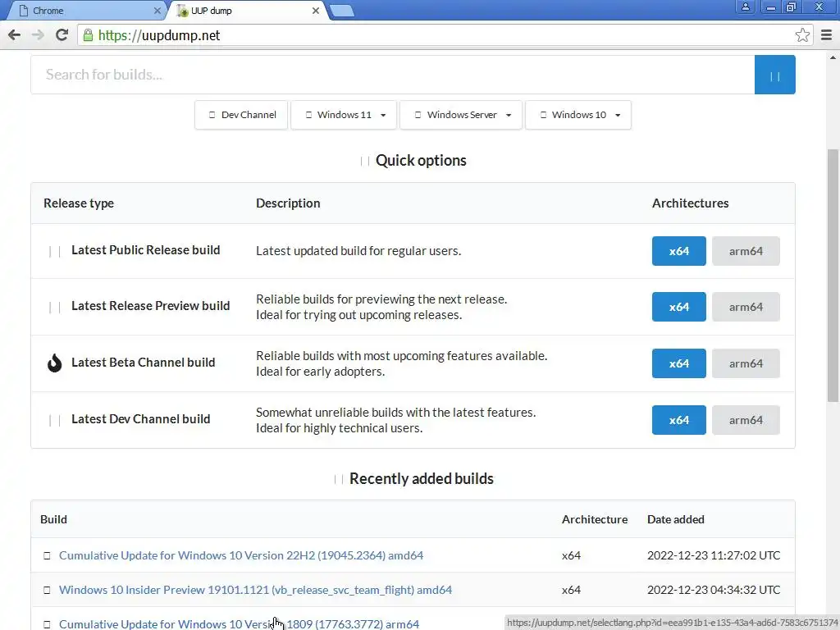The height and width of the screenshot is (630, 840).
Task: Click the Architectures column header
Action: coord(690,203)
